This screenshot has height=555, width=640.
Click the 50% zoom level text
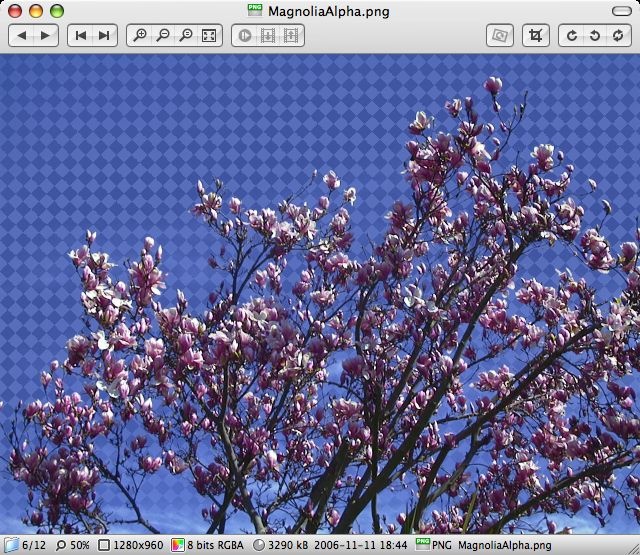(x=80, y=545)
